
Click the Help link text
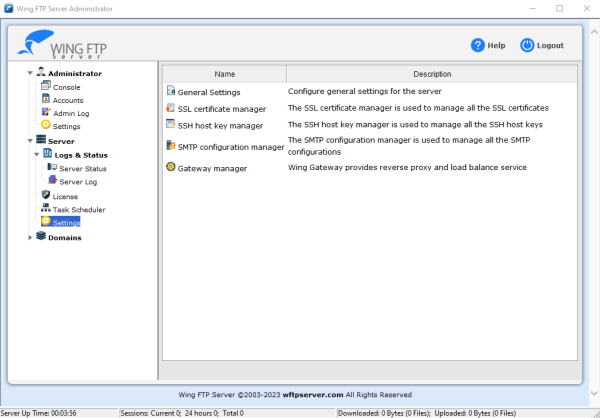[496, 46]
